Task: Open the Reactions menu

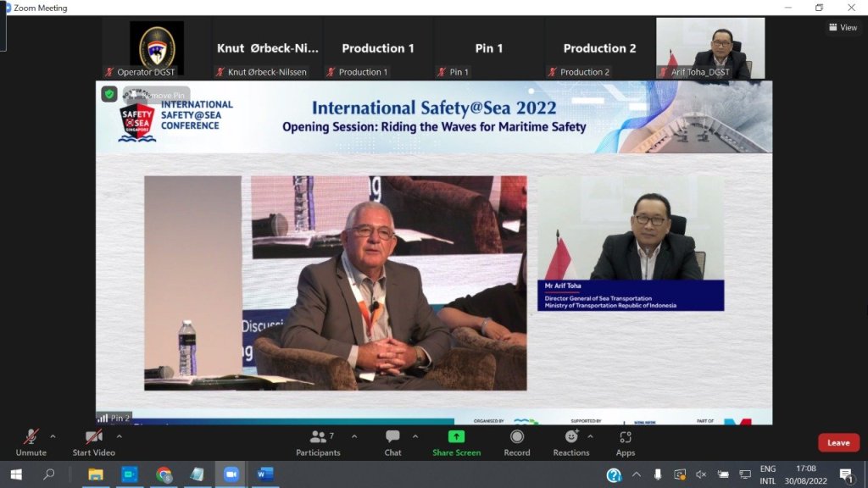Action: click(571, 437)
